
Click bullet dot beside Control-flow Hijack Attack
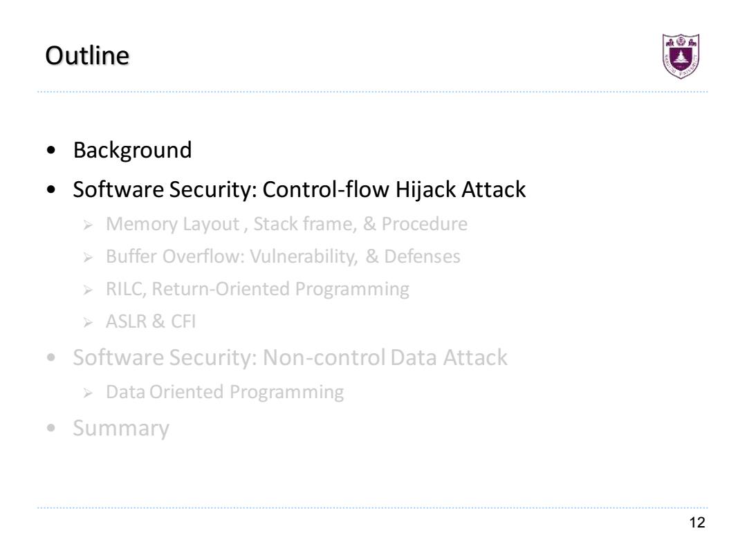click(51, 189)
